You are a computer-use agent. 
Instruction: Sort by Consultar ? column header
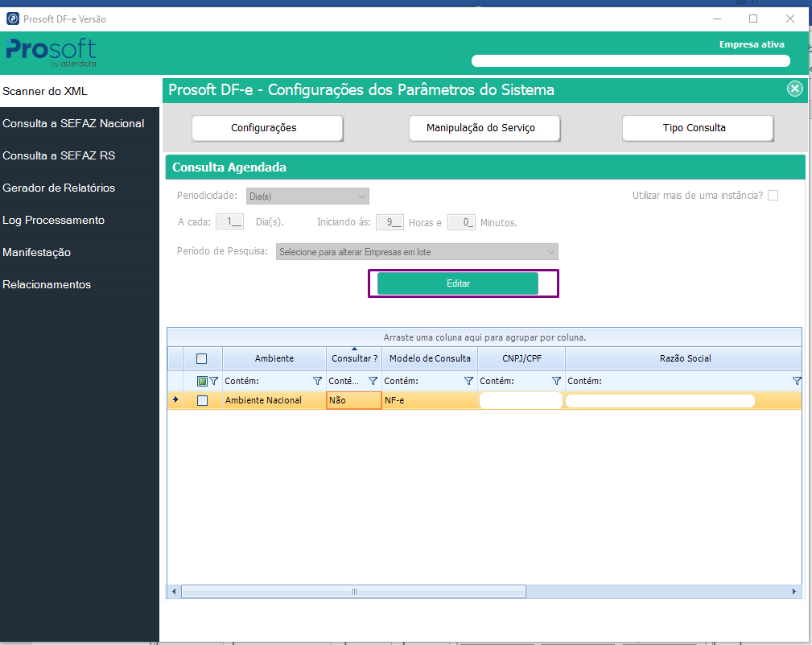point(354,358)
